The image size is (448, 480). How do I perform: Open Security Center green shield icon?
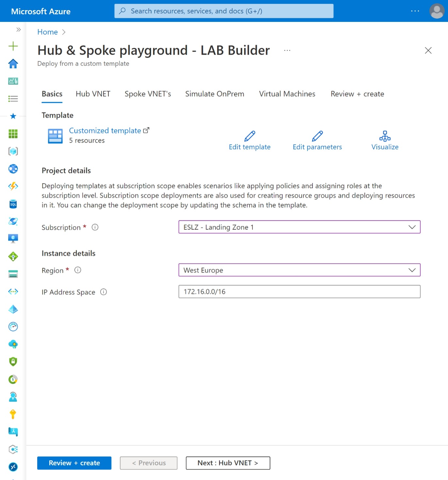(13, 361)
